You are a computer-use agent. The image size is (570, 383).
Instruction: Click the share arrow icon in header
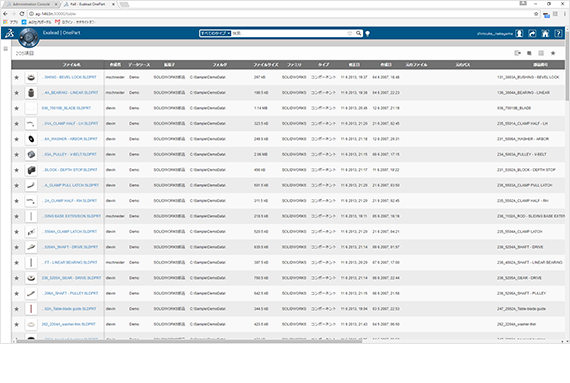click(532, 33)
